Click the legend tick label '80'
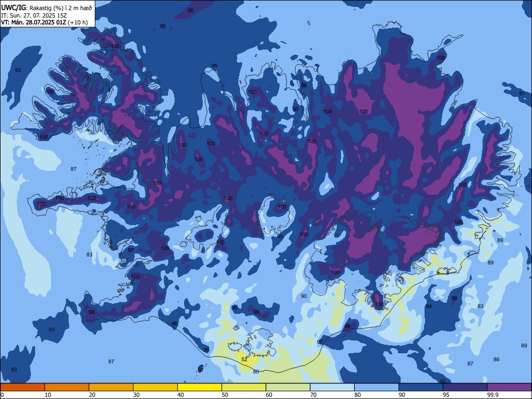The height and width of the screenshot is (399, 532). point(358,395)
